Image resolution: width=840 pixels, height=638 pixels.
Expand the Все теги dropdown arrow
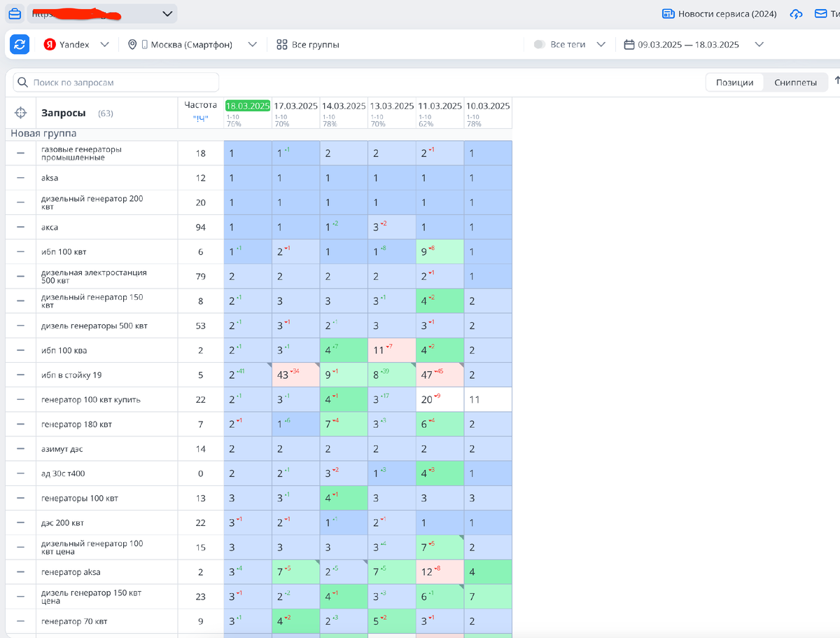click(x=601, y=44)
